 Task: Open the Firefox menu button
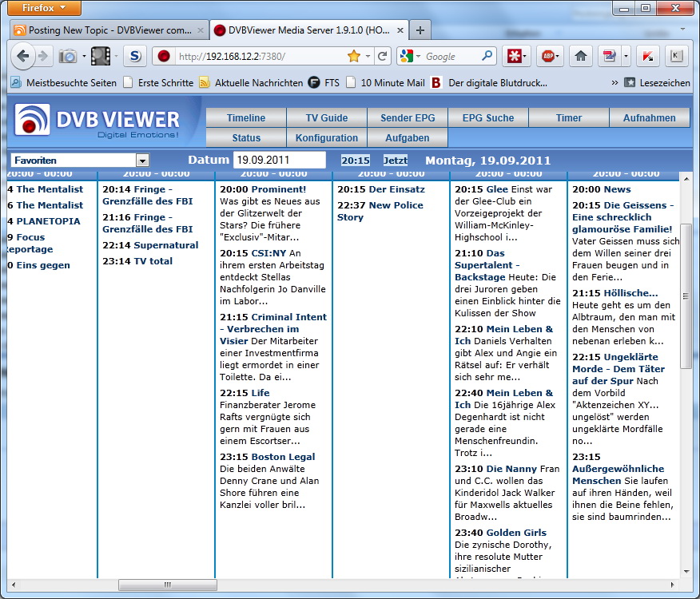(44, 8)
